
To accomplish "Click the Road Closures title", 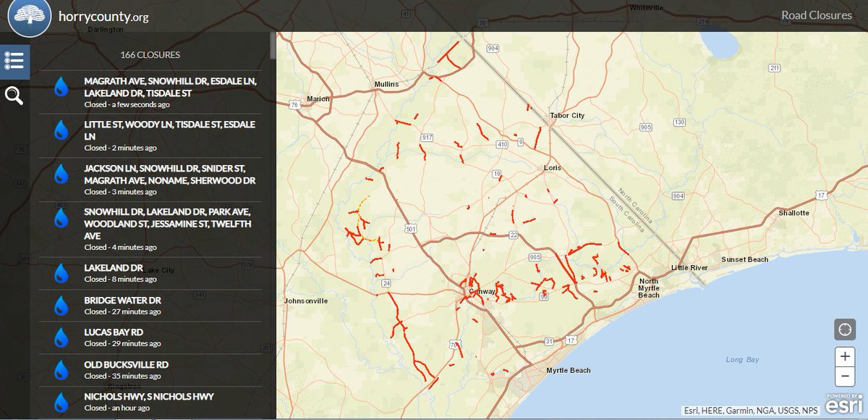I will [x=817, y=15].
